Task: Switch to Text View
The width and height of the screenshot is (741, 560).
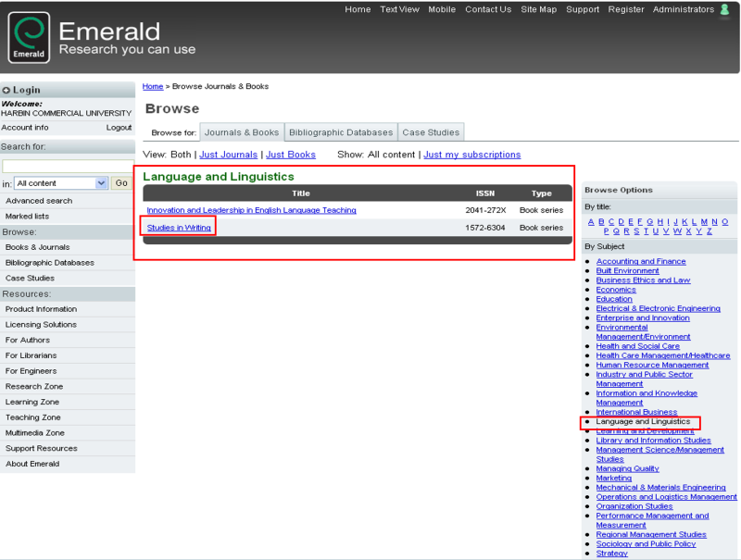Action: pyautogui.click(x=400, y=9)
